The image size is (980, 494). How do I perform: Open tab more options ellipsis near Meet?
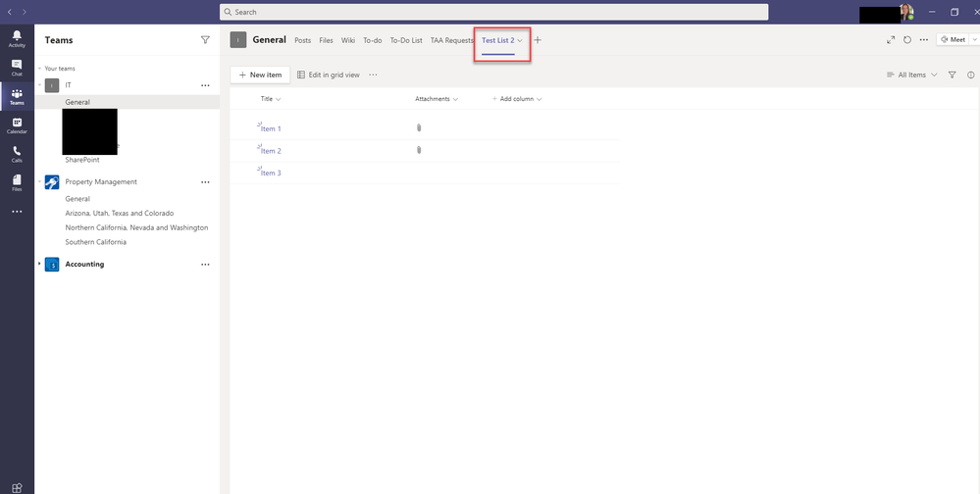coord(924,40)
